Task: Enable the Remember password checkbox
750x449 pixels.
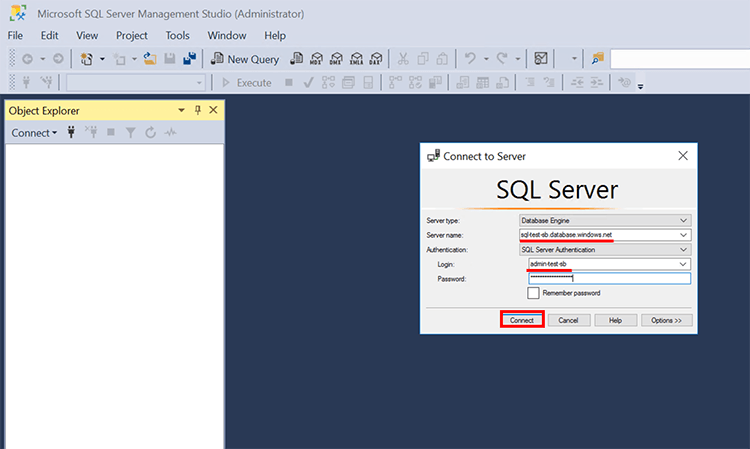Action: tap(534, 293)
